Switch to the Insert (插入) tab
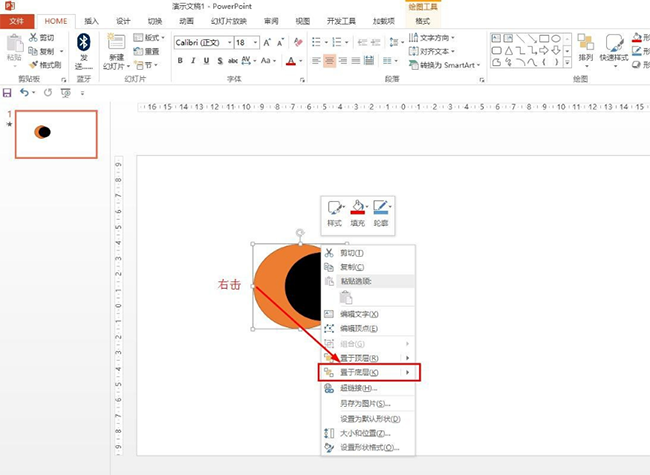Image resolution: width=650 pixels, height=475 pixels. coord(91,21)
